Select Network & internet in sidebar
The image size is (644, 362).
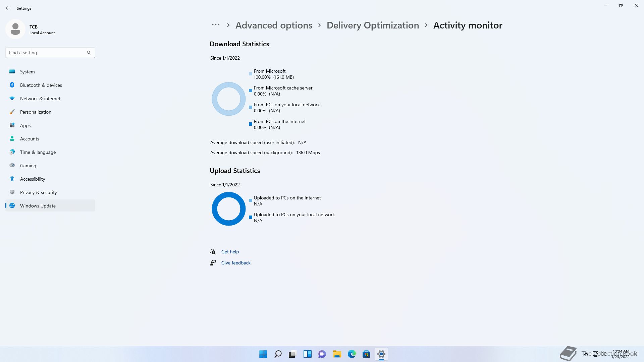click(40, 99)
